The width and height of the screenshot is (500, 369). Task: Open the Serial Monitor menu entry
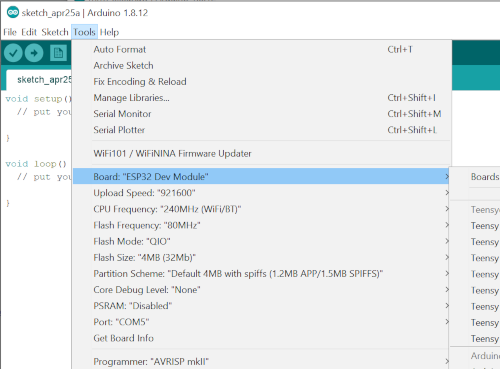pyautogui.click(x=261, y=114)
